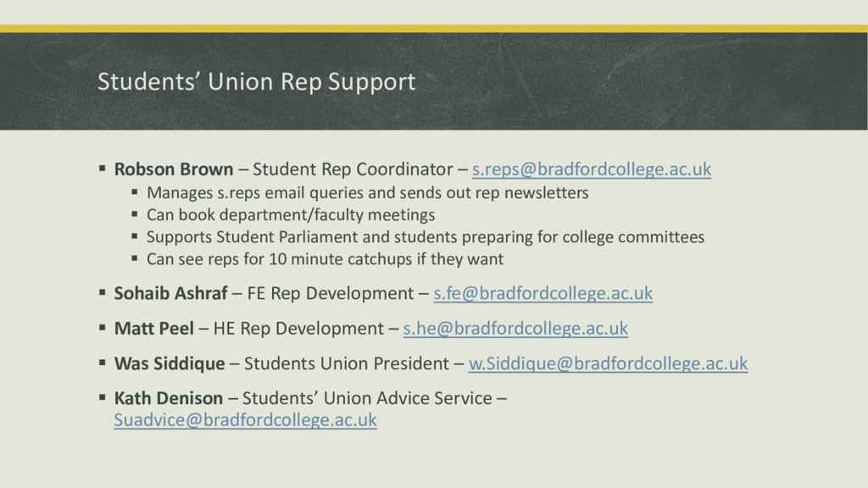Open the Suadvice@bradfordcollege.ac.uk email link
868x488 pixels.
click(245, 420)
